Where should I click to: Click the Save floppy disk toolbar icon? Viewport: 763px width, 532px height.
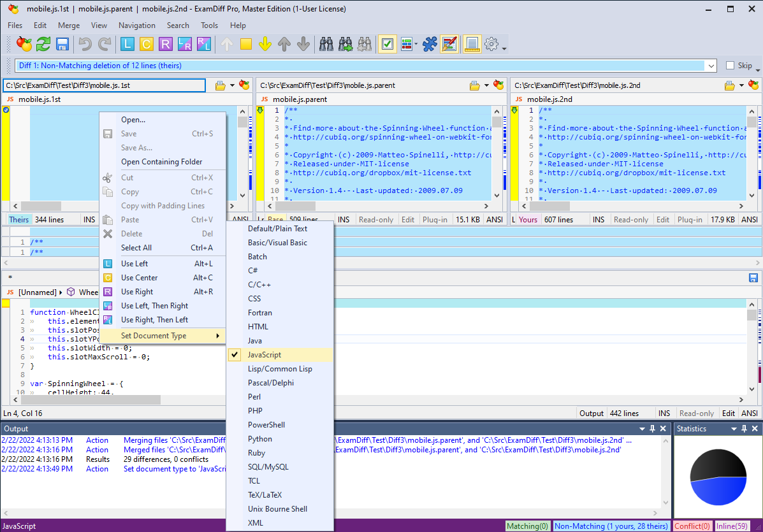coord(62,44)
